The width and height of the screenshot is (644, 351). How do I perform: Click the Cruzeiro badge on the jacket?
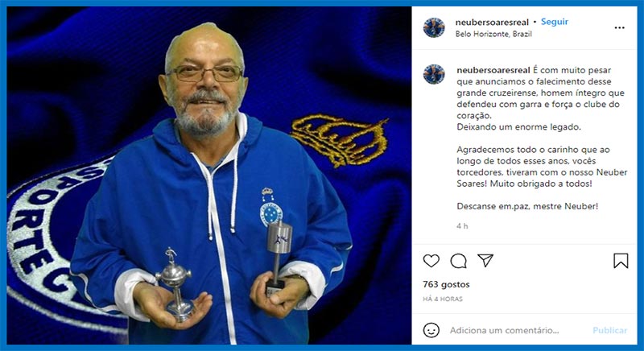click(x=270, y=208)
